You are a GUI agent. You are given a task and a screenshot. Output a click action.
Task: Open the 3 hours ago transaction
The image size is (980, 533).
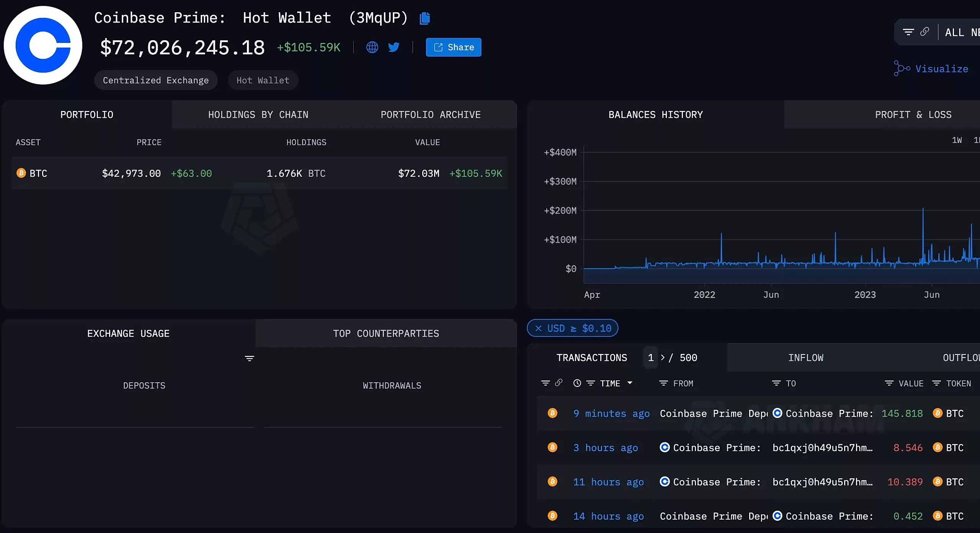(605, 447)
